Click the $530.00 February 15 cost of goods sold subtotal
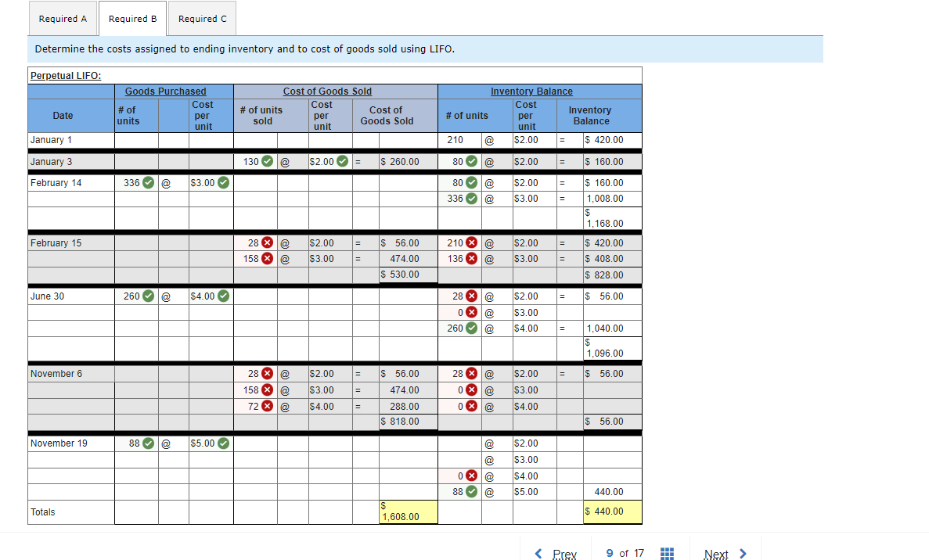Viewport: 929px width, 560px height. point(409,275)
